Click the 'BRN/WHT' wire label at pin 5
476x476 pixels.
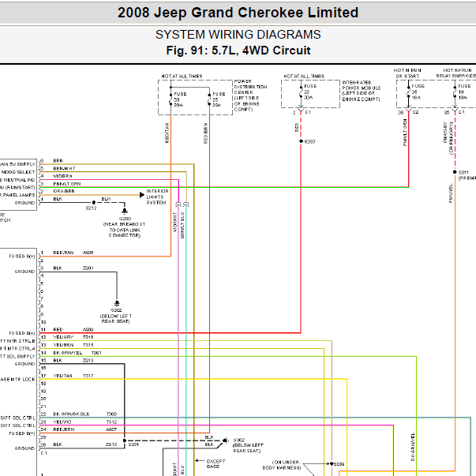click(x=64, y=168)
